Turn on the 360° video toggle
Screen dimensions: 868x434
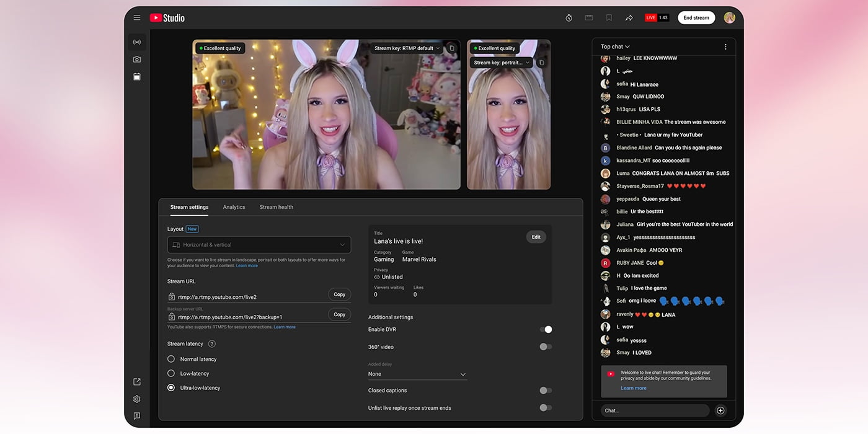coord(546,347)
